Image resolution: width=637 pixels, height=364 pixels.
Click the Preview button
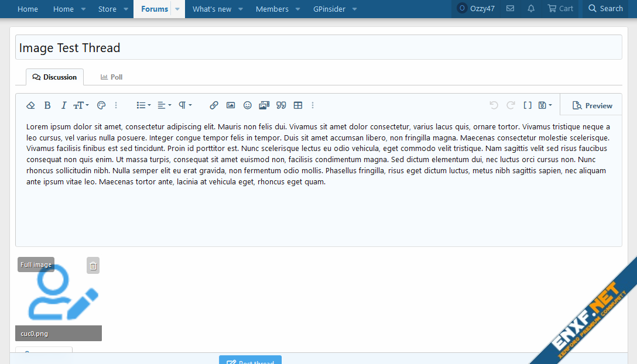coord(592,106)
